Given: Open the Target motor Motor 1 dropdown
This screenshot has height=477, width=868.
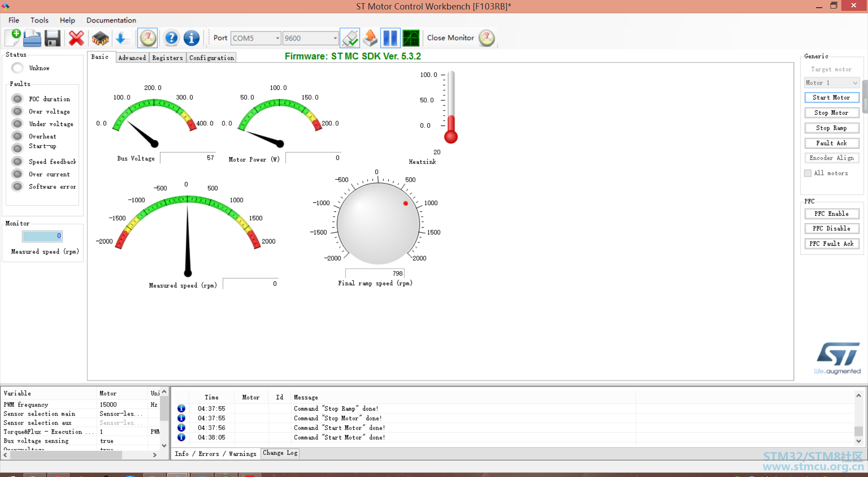Looking at the screenshot, I should point(831,83).
